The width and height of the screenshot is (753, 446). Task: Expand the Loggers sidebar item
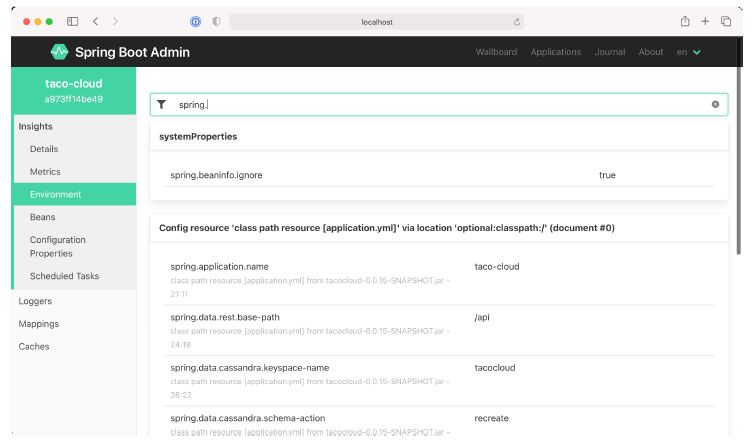tap(35, 301)
